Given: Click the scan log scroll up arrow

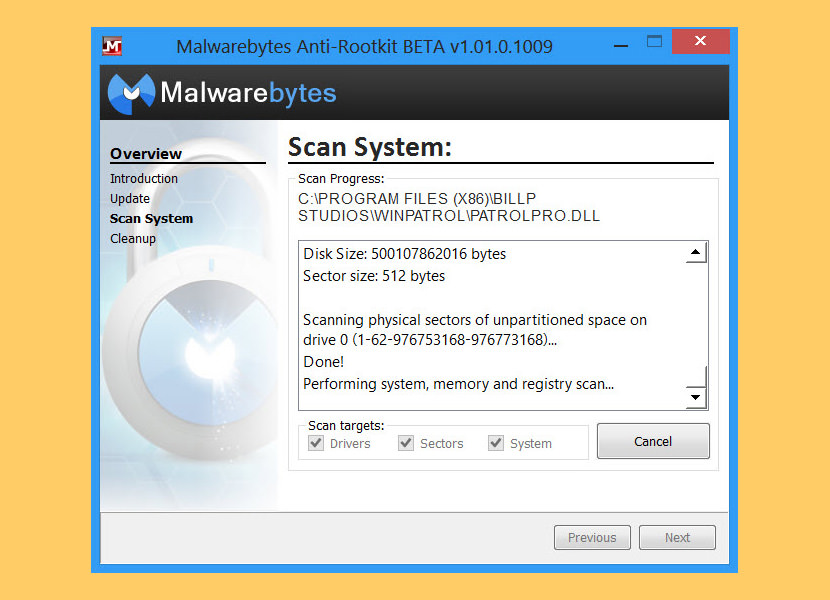Looking at the screenshot, I should [696, 253].
